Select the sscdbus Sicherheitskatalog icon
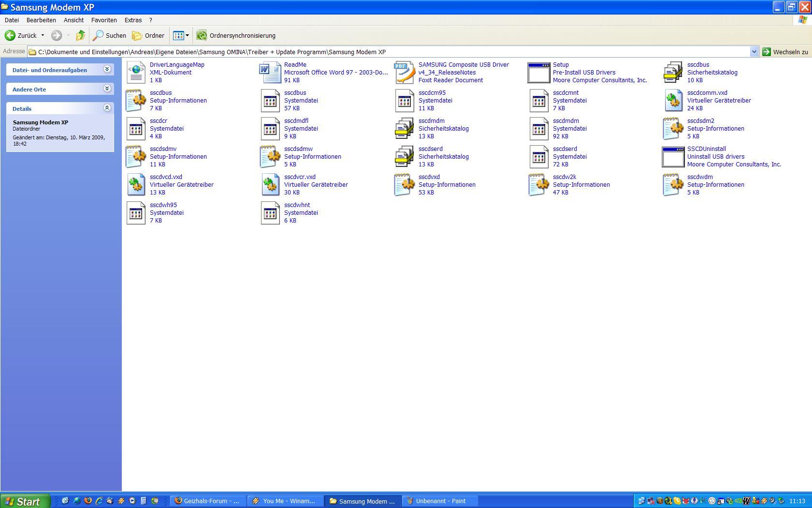The width and height of the screenshot is (812, 508). (x=673, y=73)
